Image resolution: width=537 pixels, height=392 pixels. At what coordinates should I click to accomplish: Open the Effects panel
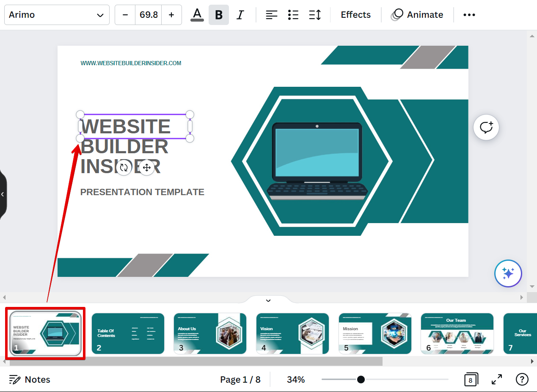pyautogui.click(x=355, y=15)
